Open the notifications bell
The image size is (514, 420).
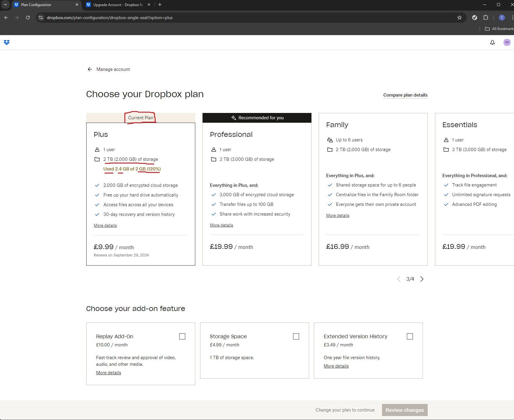click(493, 42)
